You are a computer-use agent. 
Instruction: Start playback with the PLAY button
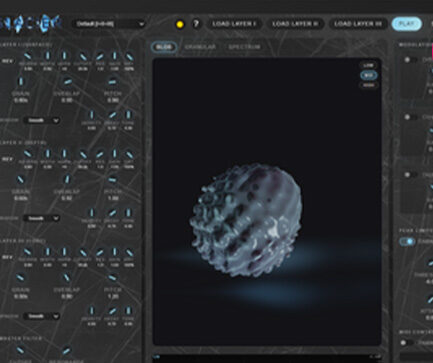click(x=407, y=24)
